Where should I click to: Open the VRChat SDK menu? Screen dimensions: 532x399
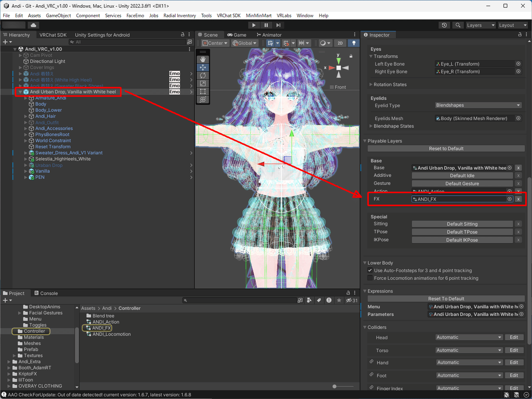click(x=229, y=15)
